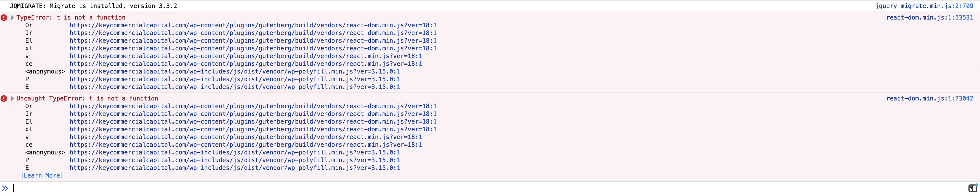Open the Or frame URL in first stack trace
The width and height of the screenshot is (980, 196).
253,25
